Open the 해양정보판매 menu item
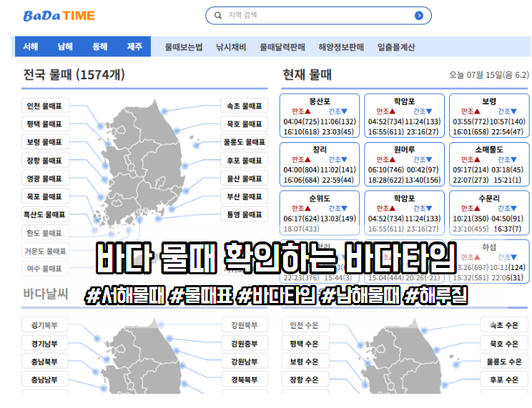 [x=341, y=47]
